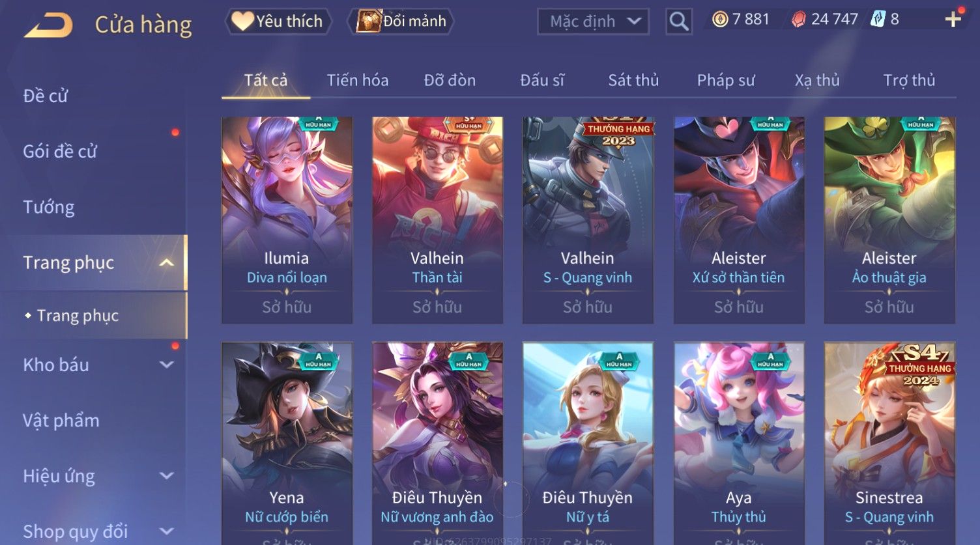
Task: Click the blue voucher ticket icon
Action: 878,20
